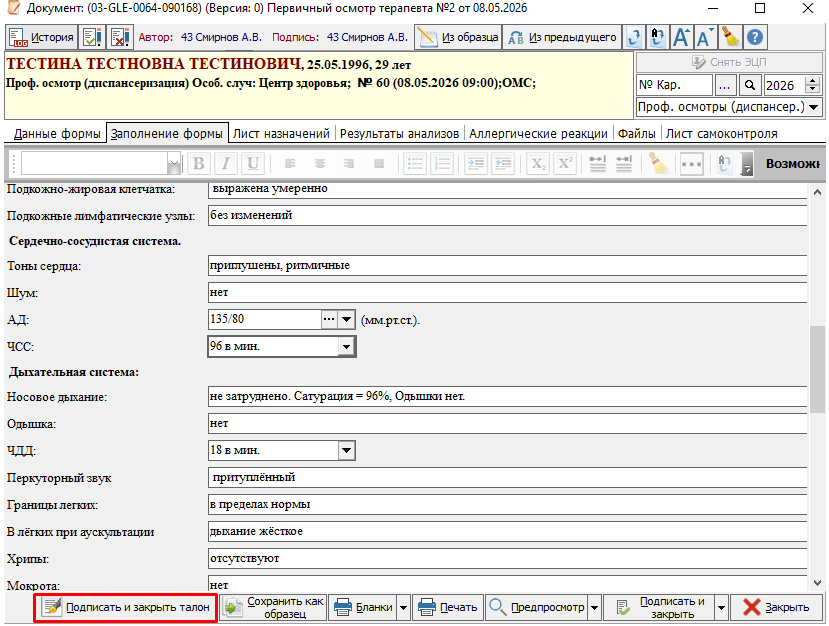Open the История log button
The width and height of the screenshot is (829, 626).
[x=41, y=38]
